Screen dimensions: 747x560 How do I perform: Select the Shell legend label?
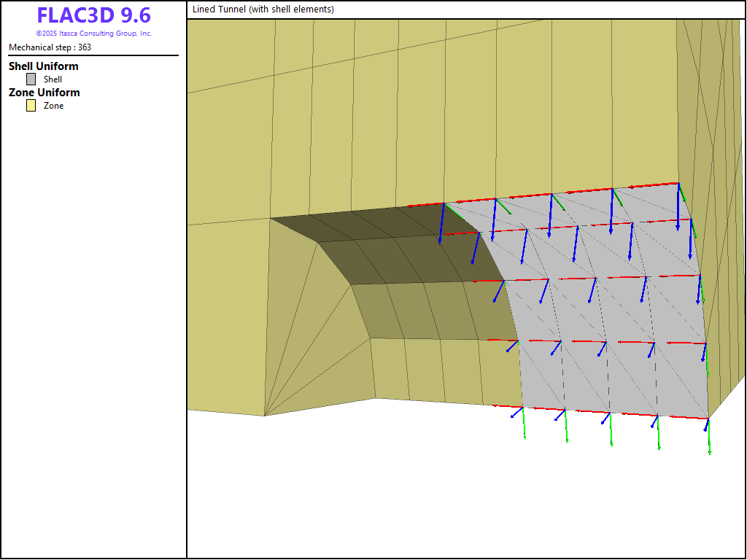point(53,79)
